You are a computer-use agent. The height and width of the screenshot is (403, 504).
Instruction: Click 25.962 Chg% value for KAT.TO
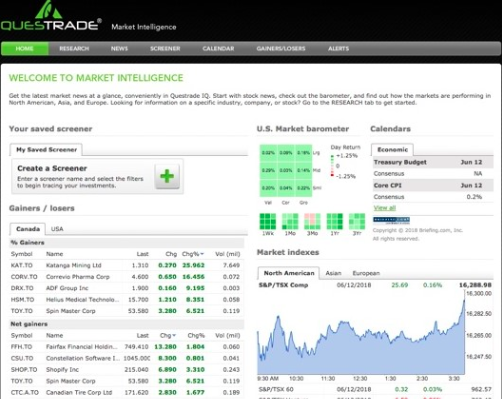point(193,265)
